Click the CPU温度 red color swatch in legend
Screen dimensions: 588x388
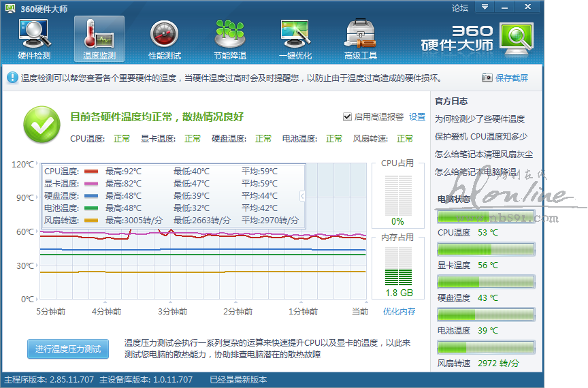click(91, 172)
